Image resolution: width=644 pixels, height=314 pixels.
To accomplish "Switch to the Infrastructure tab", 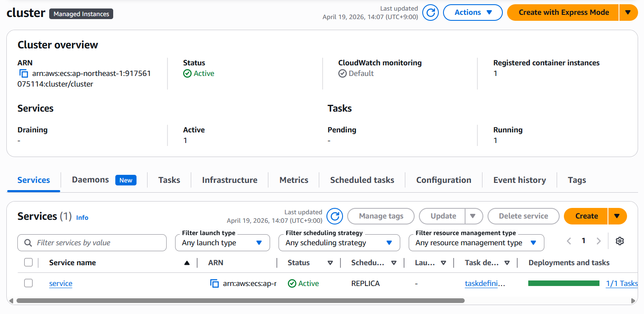I will pyautogui.click(x=229, y=180).
